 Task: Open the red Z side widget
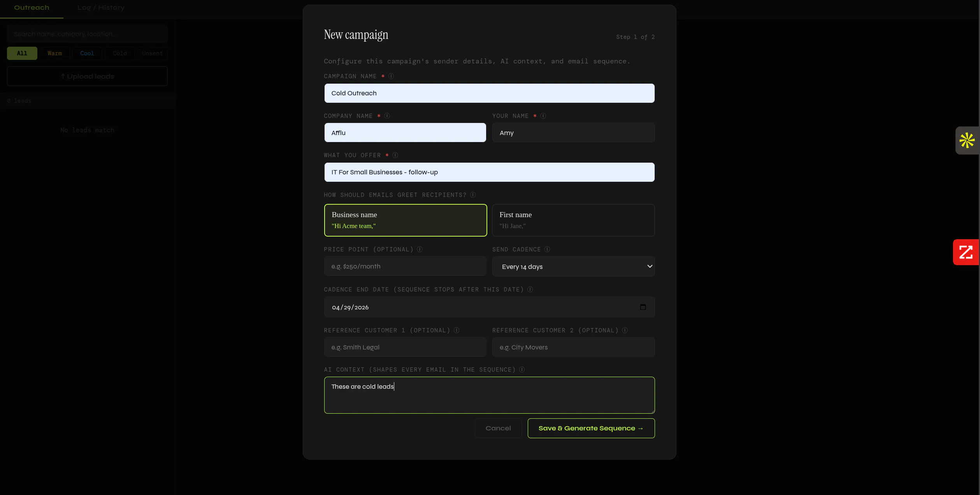(966, 252)
